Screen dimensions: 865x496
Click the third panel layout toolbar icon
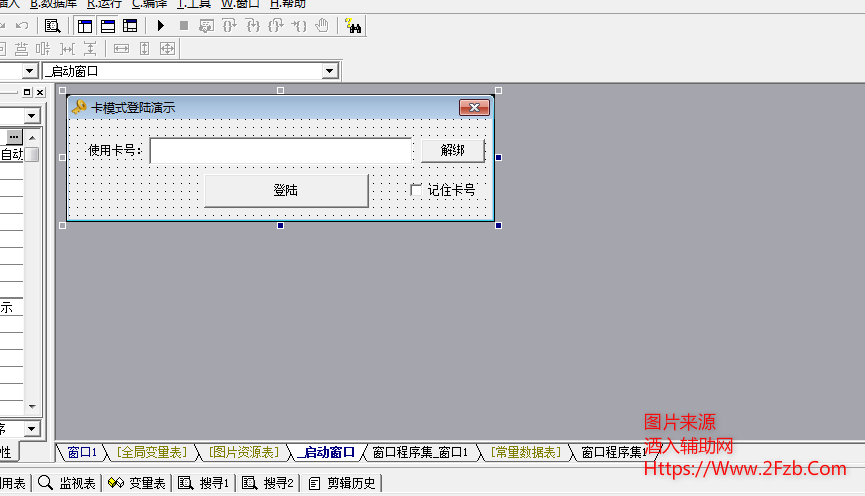pos(129,26)
